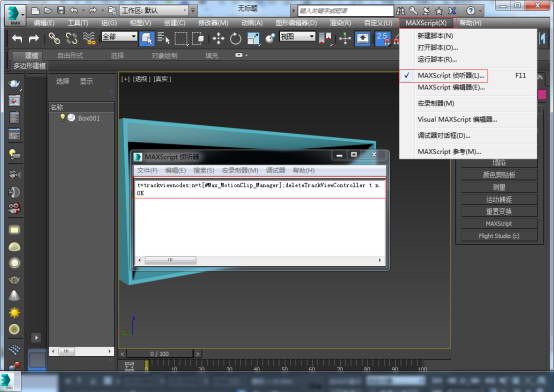554x392 pixels.
Task: Open the Select by Name list tool
Action: [164, 38]
